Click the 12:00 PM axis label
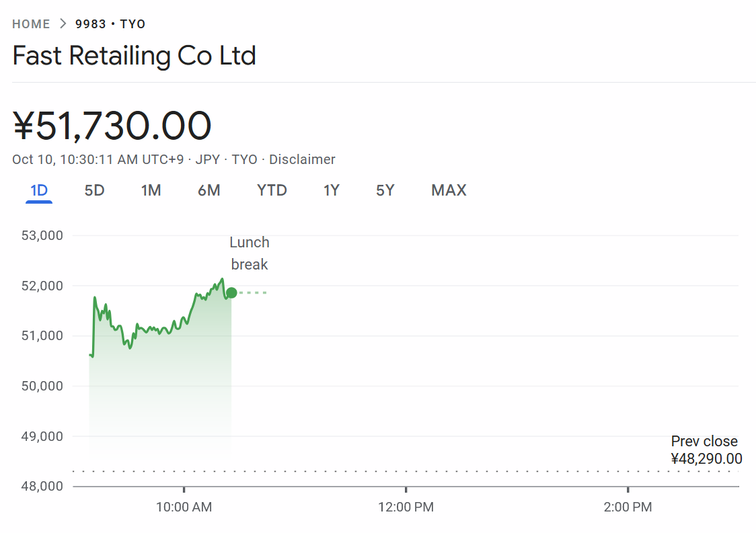Image resolution: width=756 pixels, height=533 pixels. coord(406,507)
